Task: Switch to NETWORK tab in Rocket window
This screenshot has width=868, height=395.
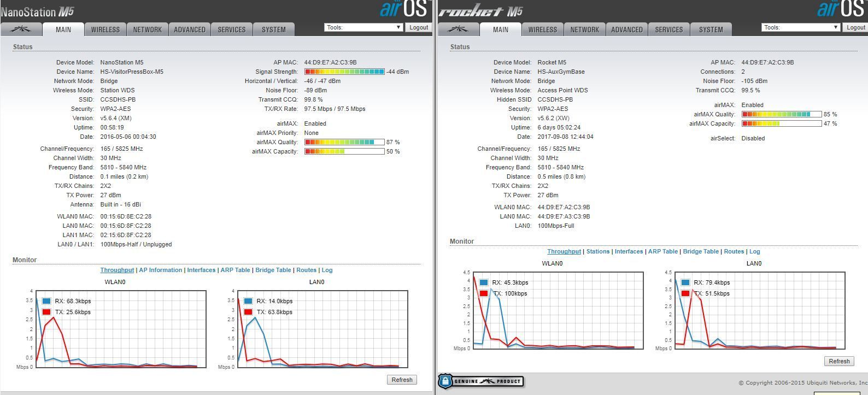Action: point(585,30)
